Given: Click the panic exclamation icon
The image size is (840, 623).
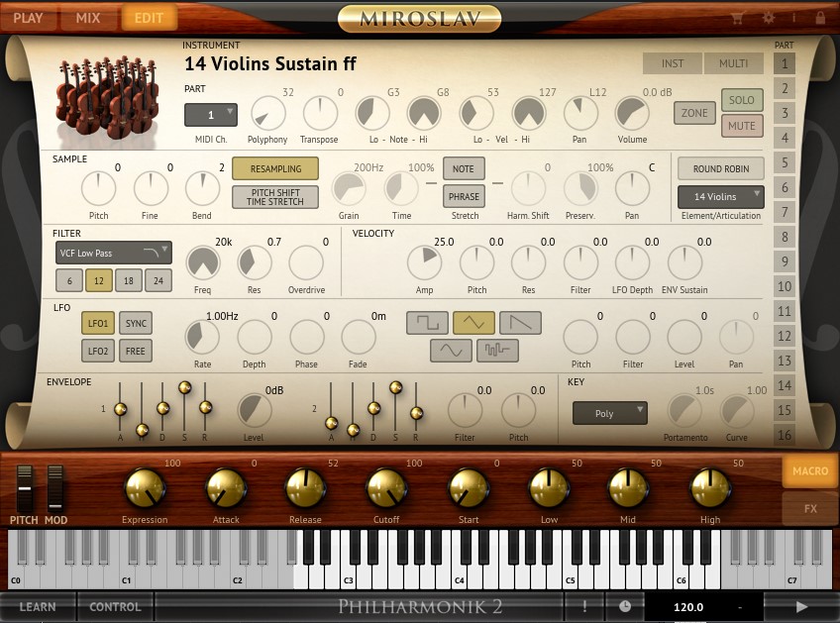Looking at the screenshot, I should 583,606.
